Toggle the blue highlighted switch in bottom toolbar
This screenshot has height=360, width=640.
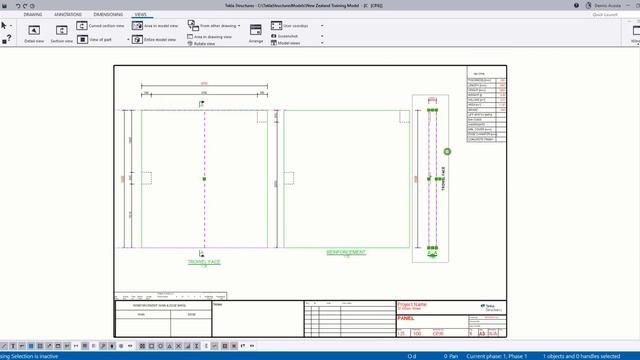[31, 346]
